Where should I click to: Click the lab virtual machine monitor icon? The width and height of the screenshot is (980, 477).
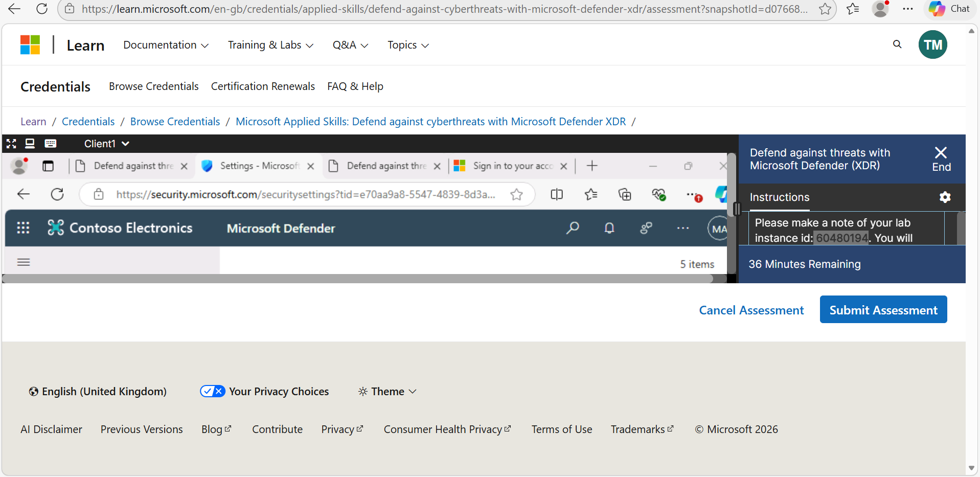click(x=30, y=144)
